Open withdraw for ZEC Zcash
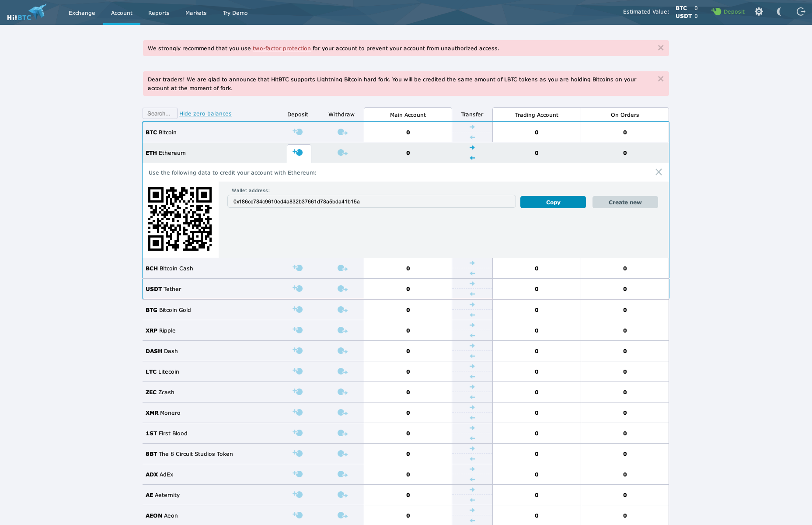The width and height of the screenshot is (812, 525). [342, 392]
